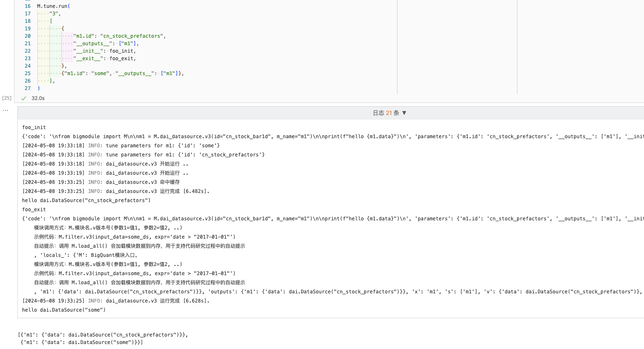Click line number 16 in the gutter
Viewport: 644px width, 349px height.
pos(27,6)
